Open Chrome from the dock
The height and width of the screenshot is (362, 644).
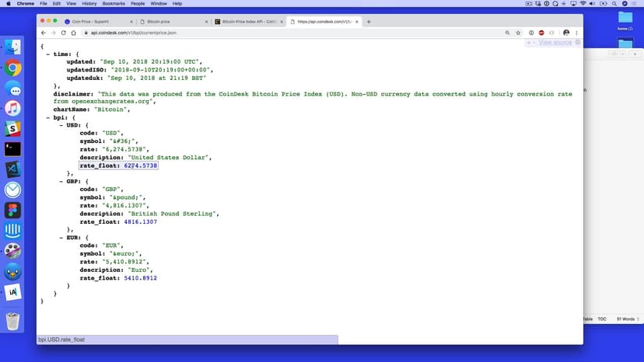(x=13, y=68)
